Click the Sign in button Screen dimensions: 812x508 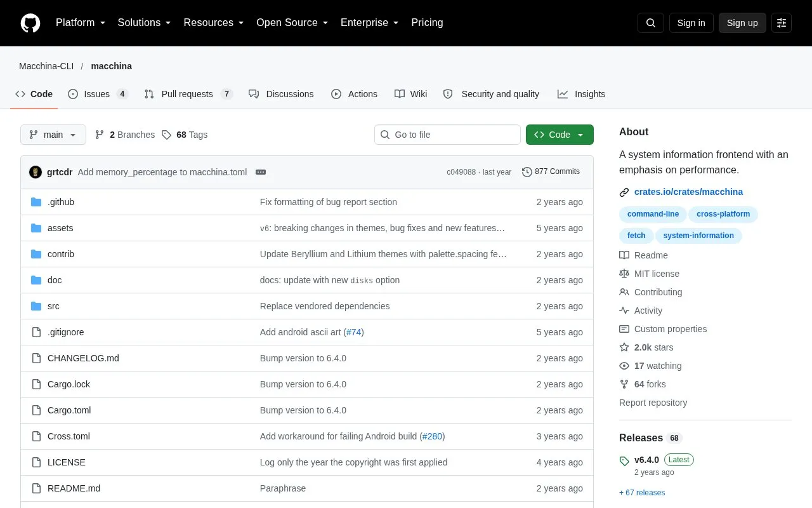(691, 23)
